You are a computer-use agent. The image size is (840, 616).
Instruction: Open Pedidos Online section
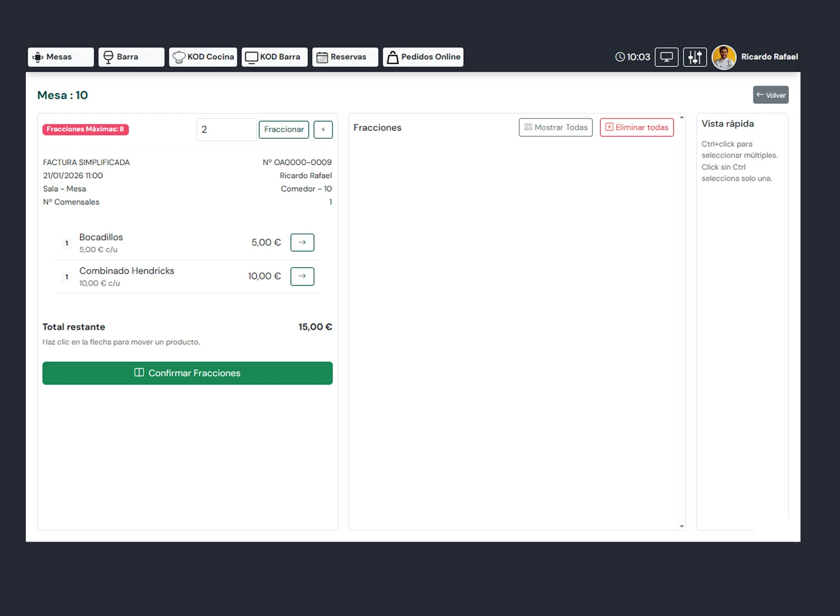click(x=423, y=57)
